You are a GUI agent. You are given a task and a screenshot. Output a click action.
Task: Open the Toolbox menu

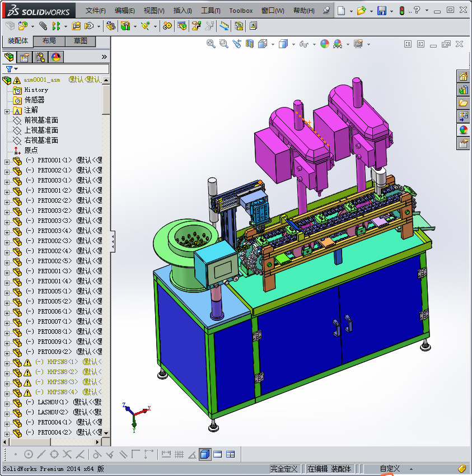(241, 11)
